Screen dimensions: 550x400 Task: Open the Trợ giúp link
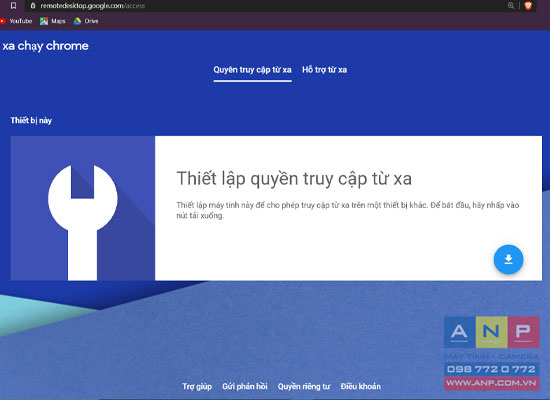tap(197, 386)
